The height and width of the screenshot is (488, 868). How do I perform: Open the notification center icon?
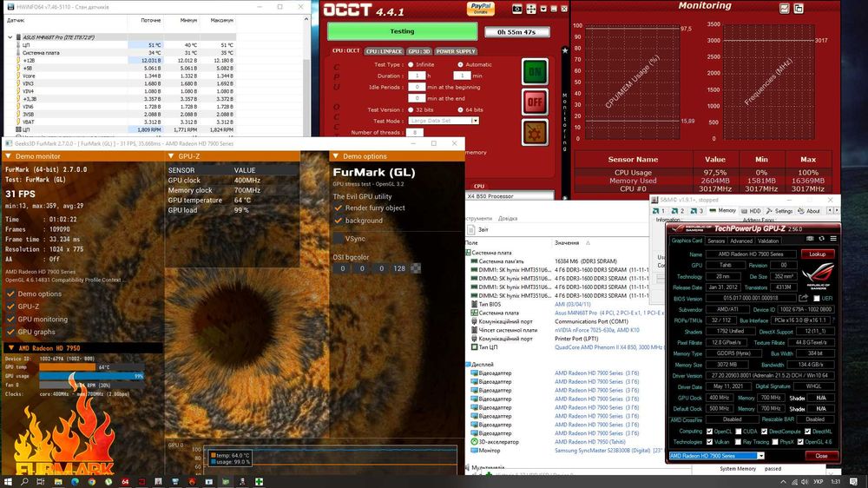point(853,482)
